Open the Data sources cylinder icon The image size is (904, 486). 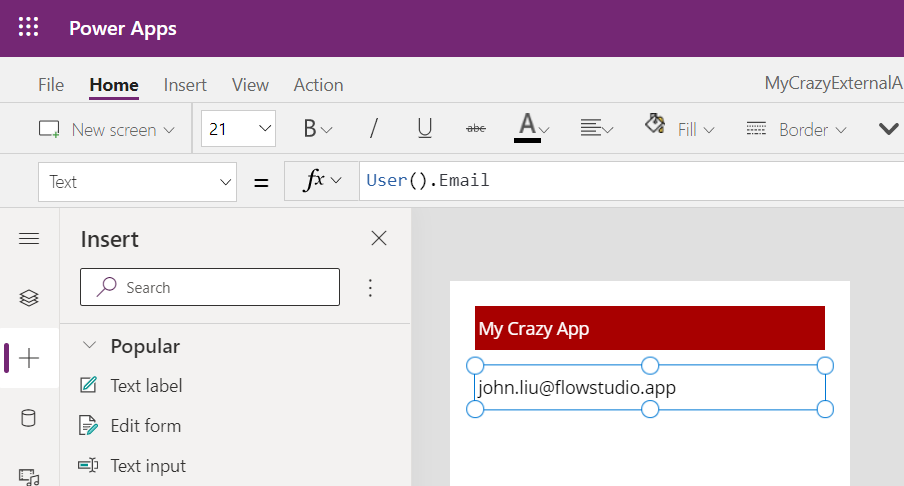tap(29, 418)
